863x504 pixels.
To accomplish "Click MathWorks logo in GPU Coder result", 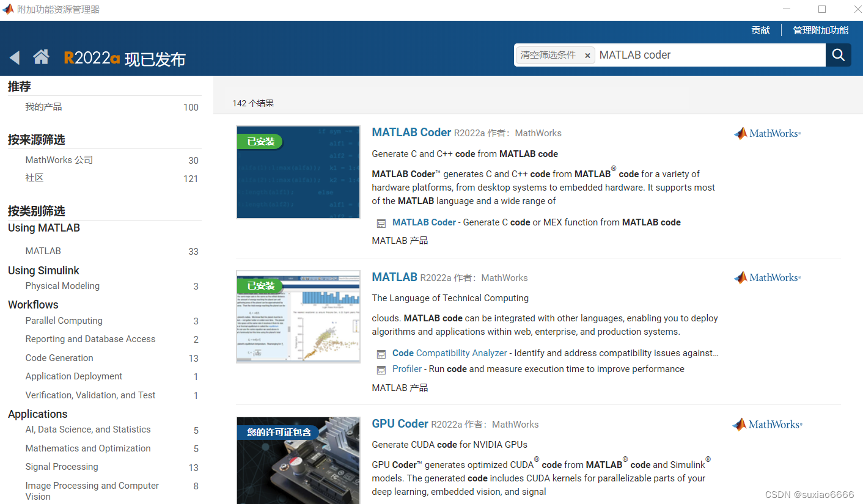I will pos(767,424).
